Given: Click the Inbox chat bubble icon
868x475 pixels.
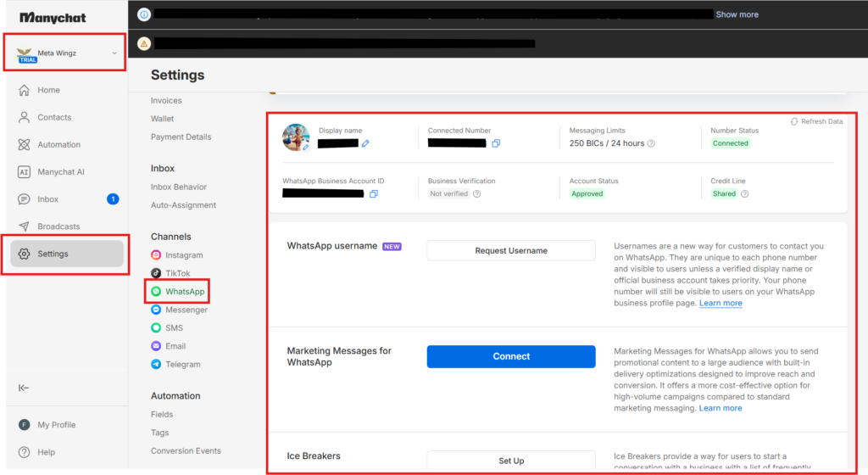Looking at the screenshot, I should pos(24,199).
